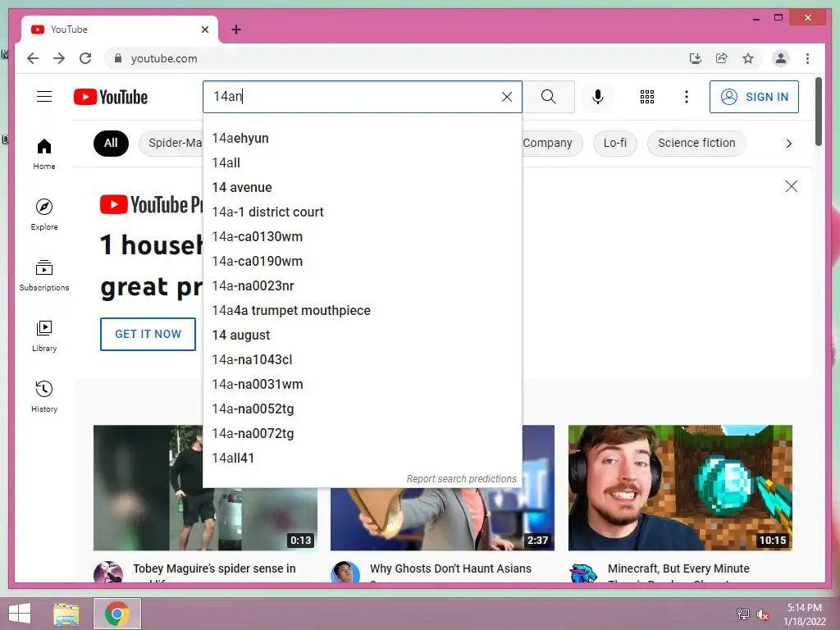Open Minecraft, But Every Minute title
The height and width of the screenshot is (630, 840).
[x=678, y=568]
